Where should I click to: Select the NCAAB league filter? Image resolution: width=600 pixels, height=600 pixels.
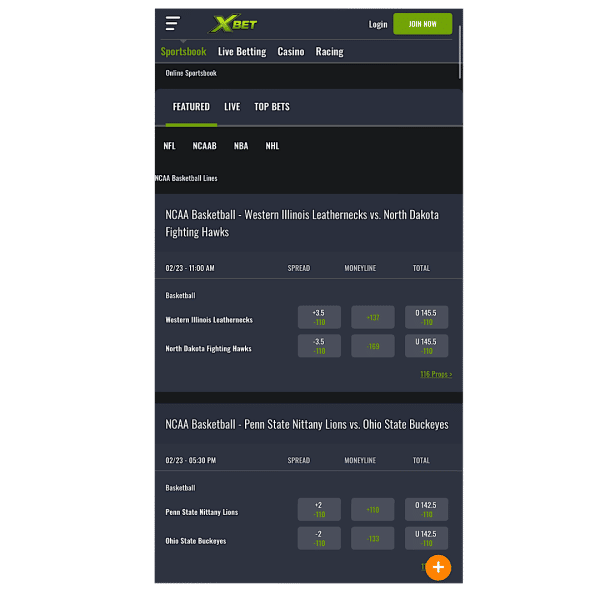point(204,146)
